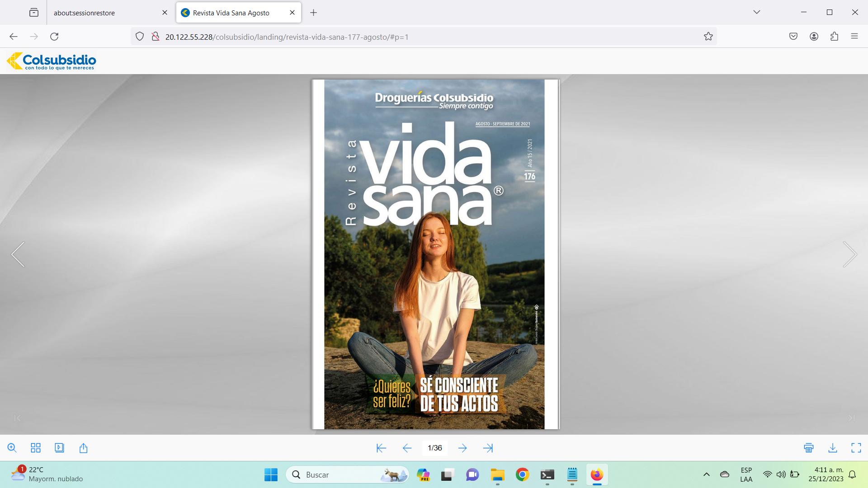
Task: Bookmark this page with the star icon
Action: (708, 37)
